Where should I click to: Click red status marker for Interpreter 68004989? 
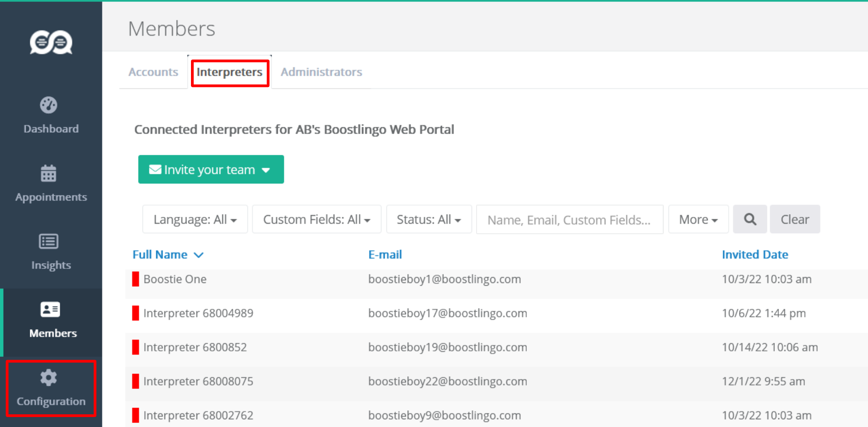point(135,313)
